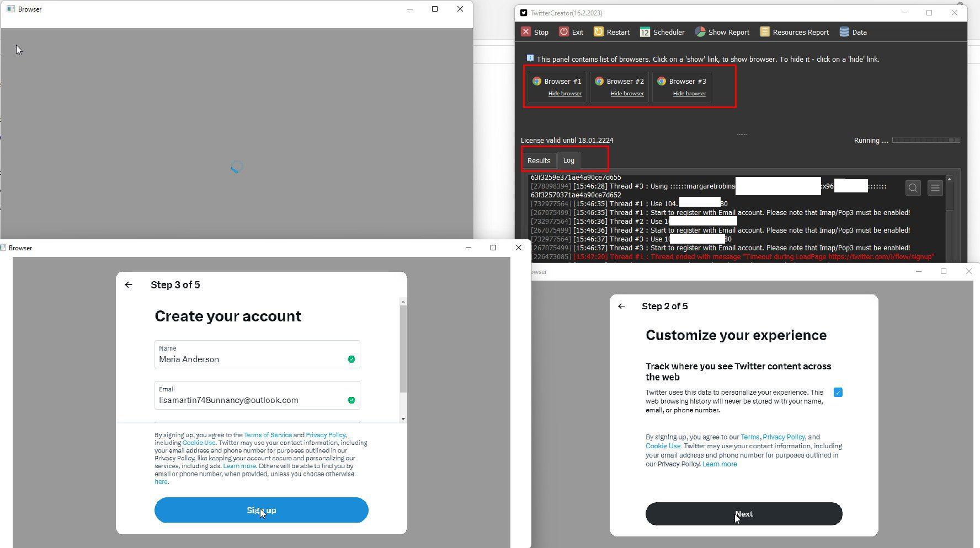Click the log scrollbar up arrow

click(949, 179)
